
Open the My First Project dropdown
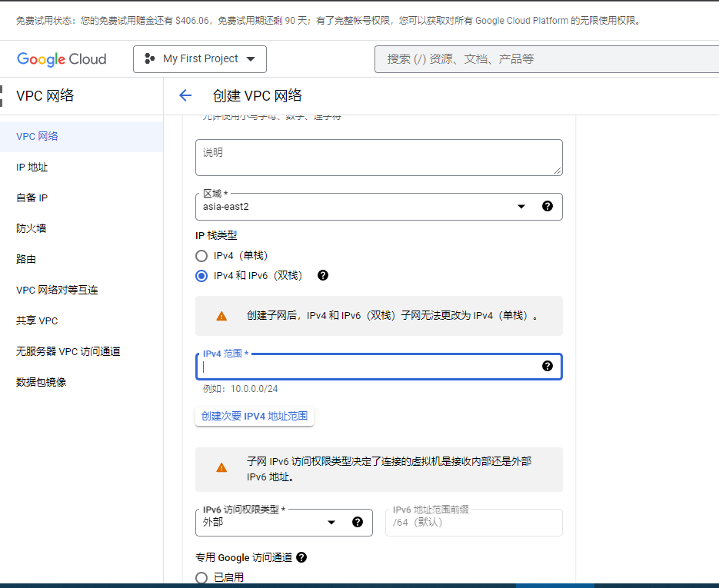(x=200, y=59)
